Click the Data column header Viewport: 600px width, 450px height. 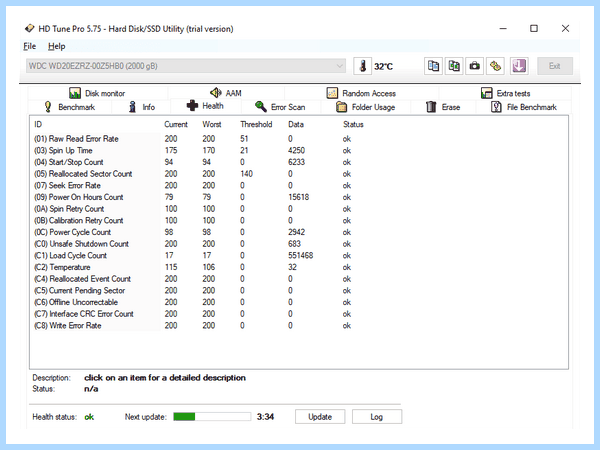296,124
